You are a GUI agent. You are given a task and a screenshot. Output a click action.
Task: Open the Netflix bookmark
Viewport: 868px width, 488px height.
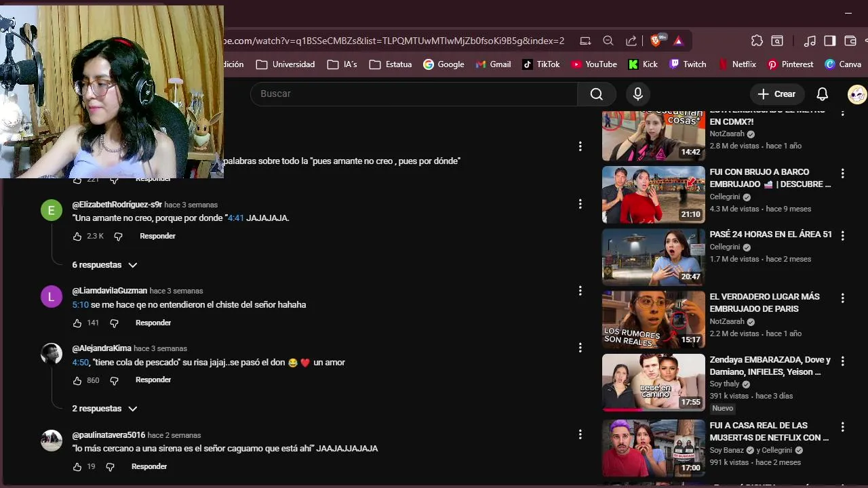click(x=737, y=64)
